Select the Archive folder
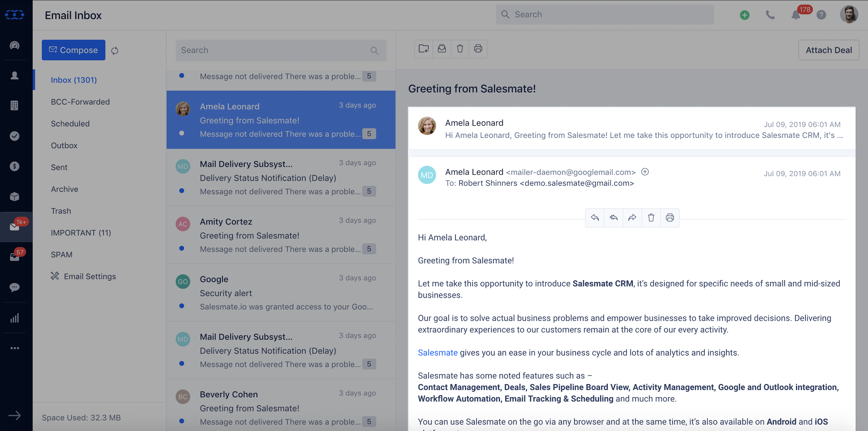Viewport: 868px width, 431px height. click(64, 189)
